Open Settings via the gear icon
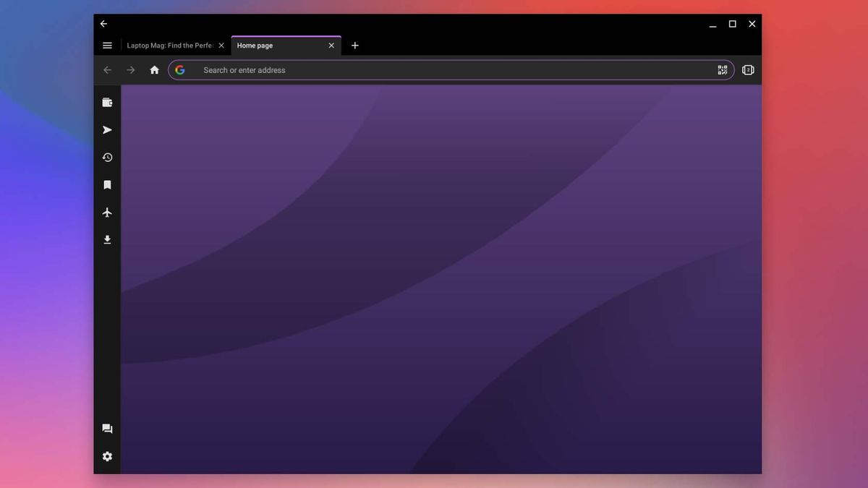 (x=107, y=456)
